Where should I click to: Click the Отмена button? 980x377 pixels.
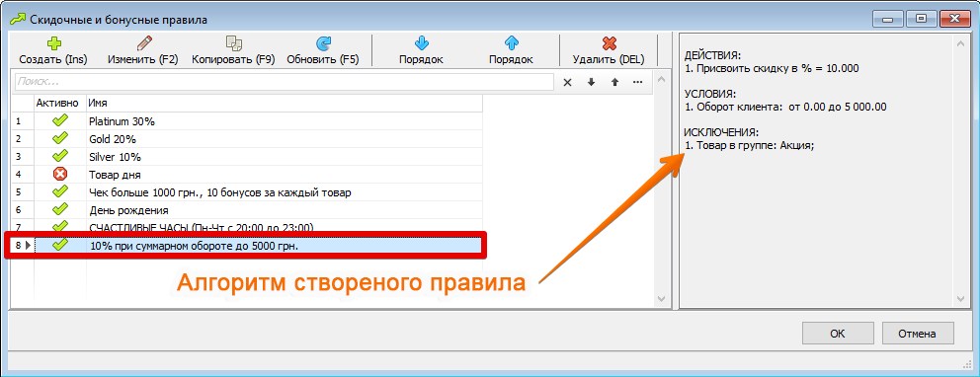point(918,334)
